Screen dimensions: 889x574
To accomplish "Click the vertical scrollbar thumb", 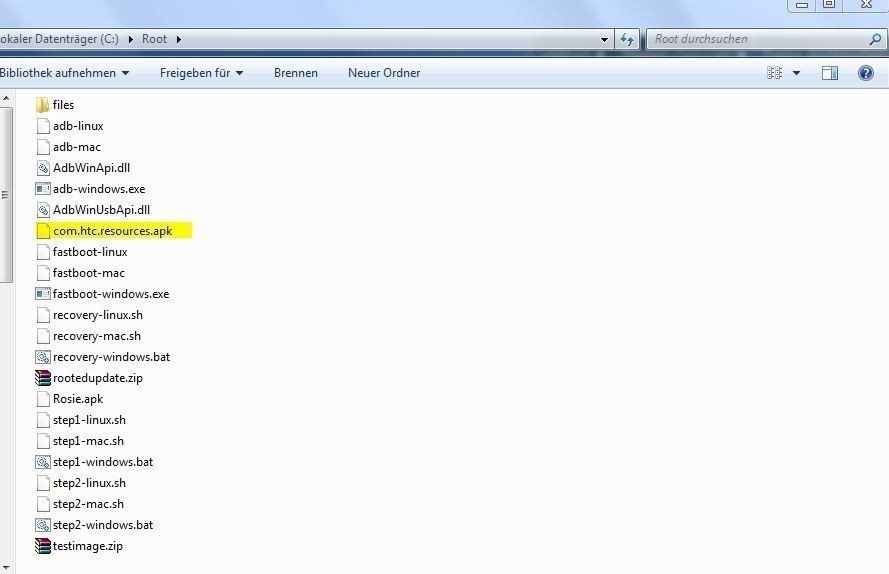I will 6,195.
